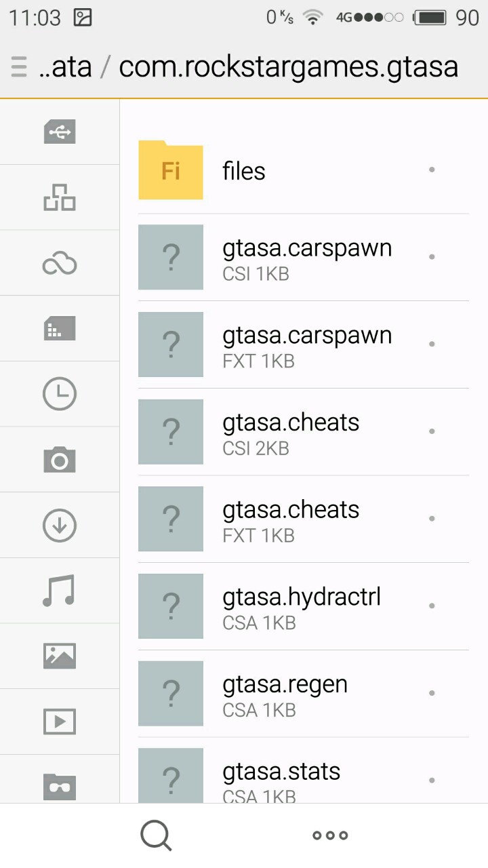
Task: Open the hamburger navigation menu
Action: (x=19, y=66)
